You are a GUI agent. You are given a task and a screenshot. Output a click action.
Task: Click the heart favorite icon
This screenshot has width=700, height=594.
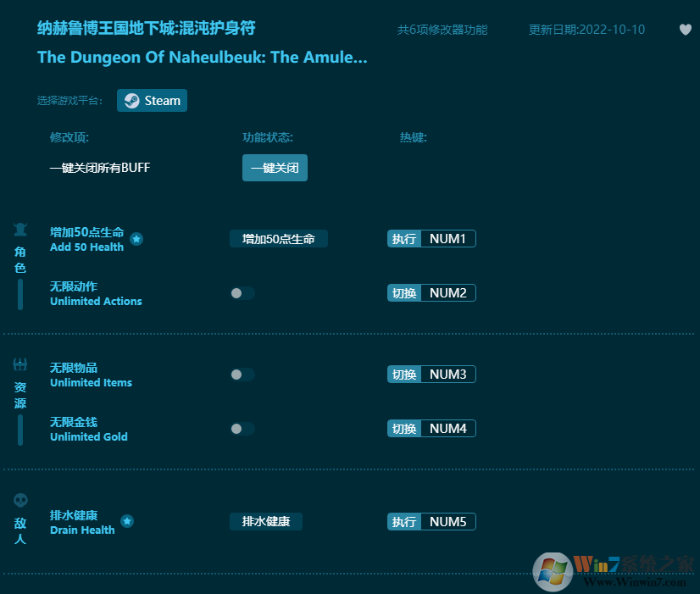686,30
